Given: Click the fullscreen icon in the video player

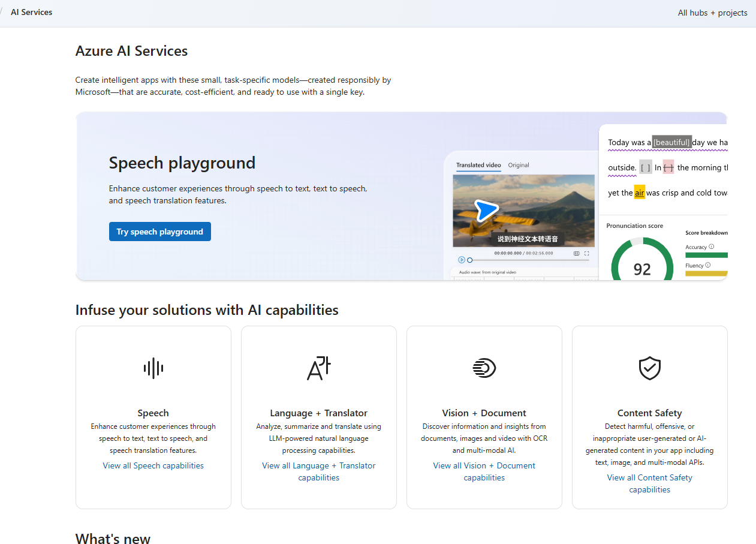Looking at the screenshot, I should tap(587, 254).
